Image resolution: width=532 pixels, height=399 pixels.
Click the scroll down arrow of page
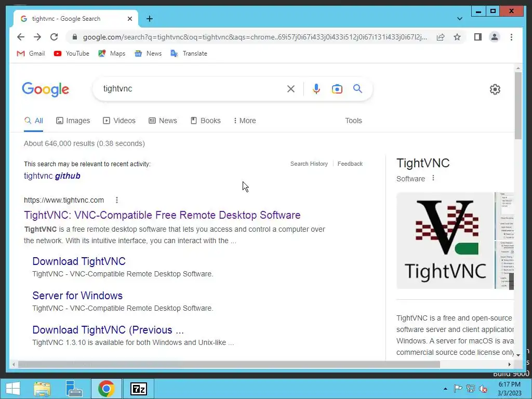518,355
